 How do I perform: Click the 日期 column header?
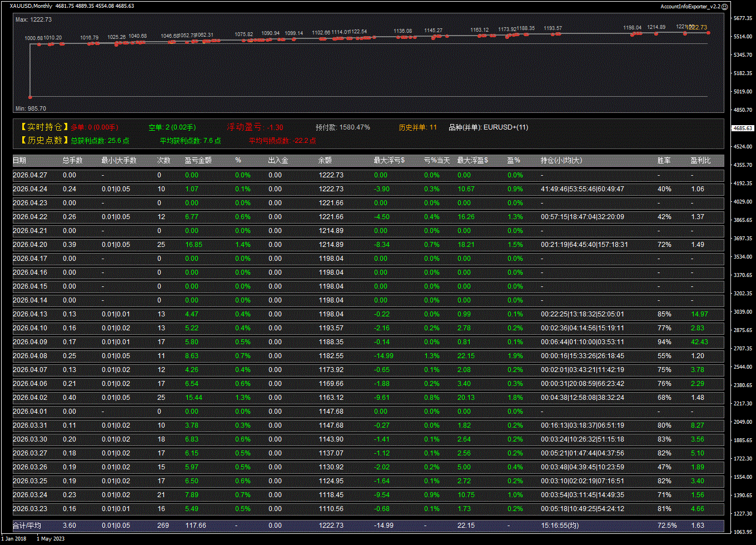click(x=19, y=161)
